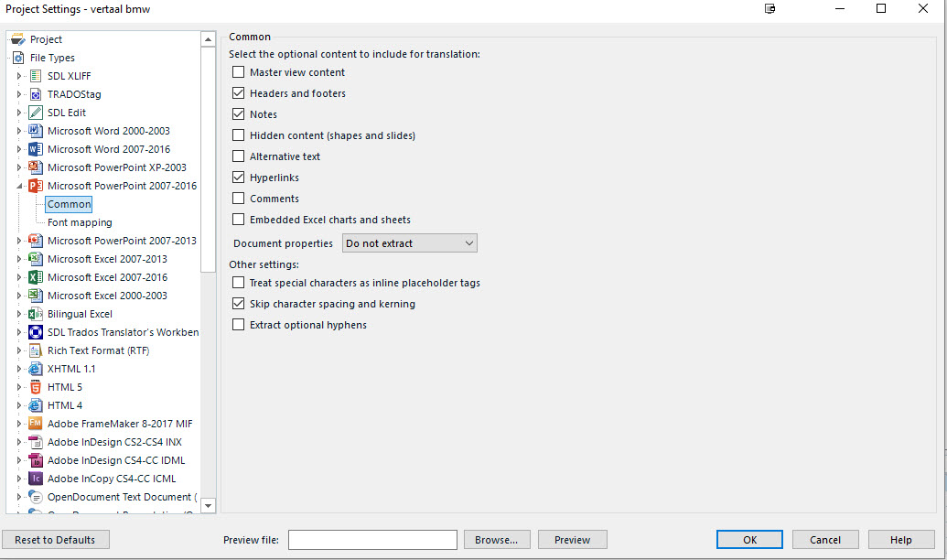Select the Font mapping tree item
947x560 pixels.
click(x=80, y=222)
